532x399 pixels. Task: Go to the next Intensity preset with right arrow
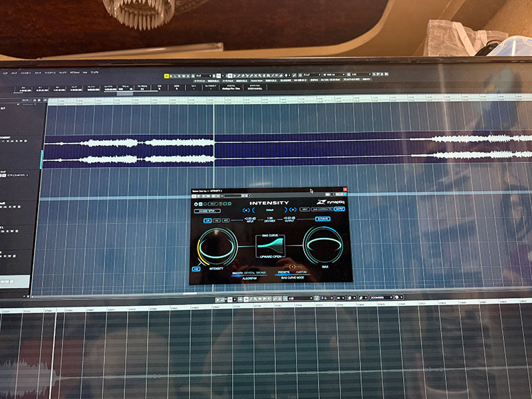tap(293, 209)
